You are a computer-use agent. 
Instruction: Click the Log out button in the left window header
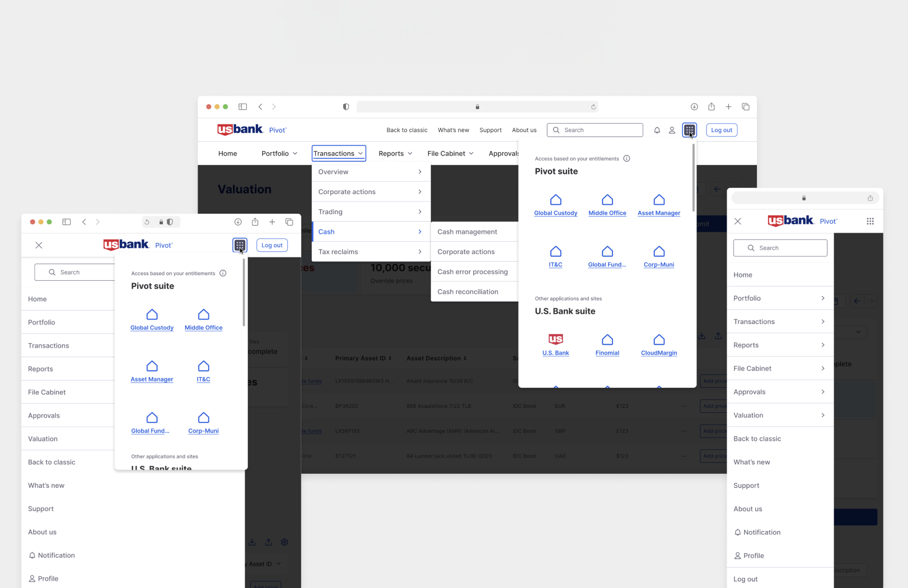[272, 245]
